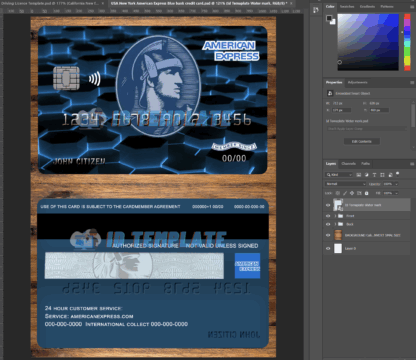Screen dimensions: 416x360
Task: Expand the Back layer group
Action: pyautogui.click(x=335, y=224)
